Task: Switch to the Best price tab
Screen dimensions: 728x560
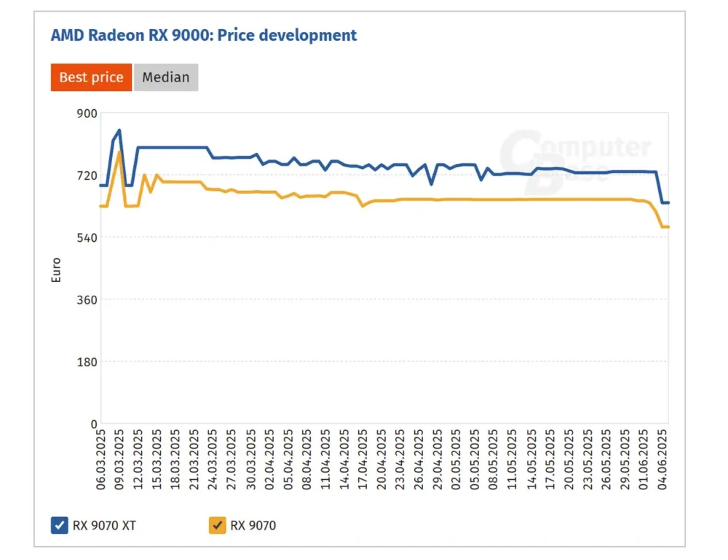Action: tap(91, 77)
